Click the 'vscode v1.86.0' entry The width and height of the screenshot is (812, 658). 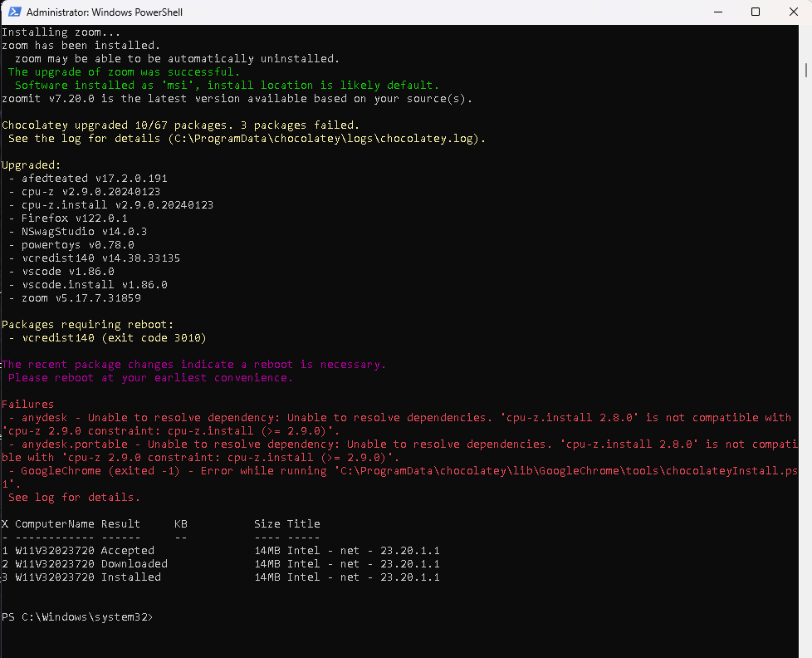click(x=68, y=272)
